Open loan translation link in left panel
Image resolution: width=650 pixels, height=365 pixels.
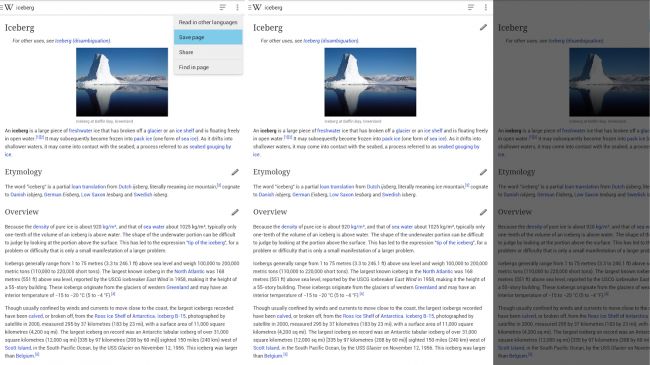click(x=88, y=187)
